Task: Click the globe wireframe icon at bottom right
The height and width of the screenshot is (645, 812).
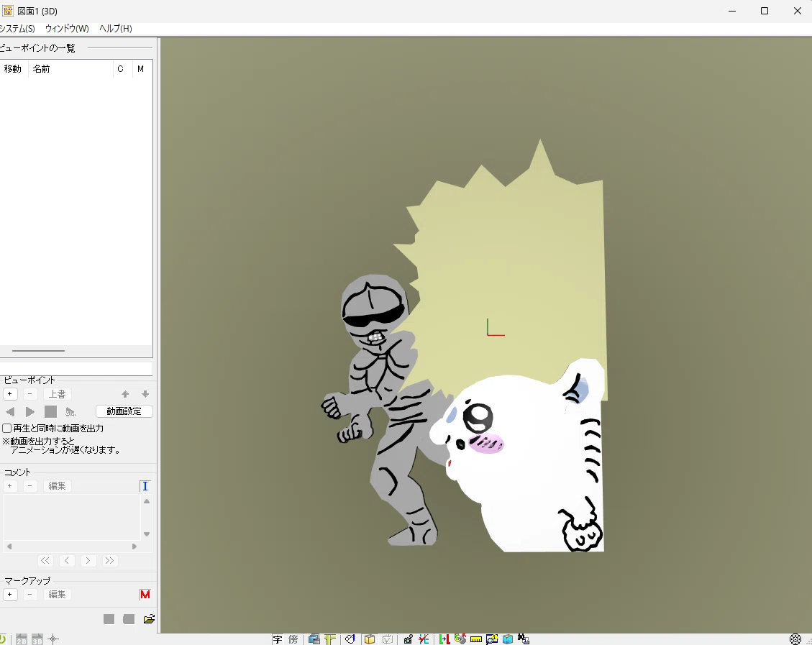Action: pos(795,639)
